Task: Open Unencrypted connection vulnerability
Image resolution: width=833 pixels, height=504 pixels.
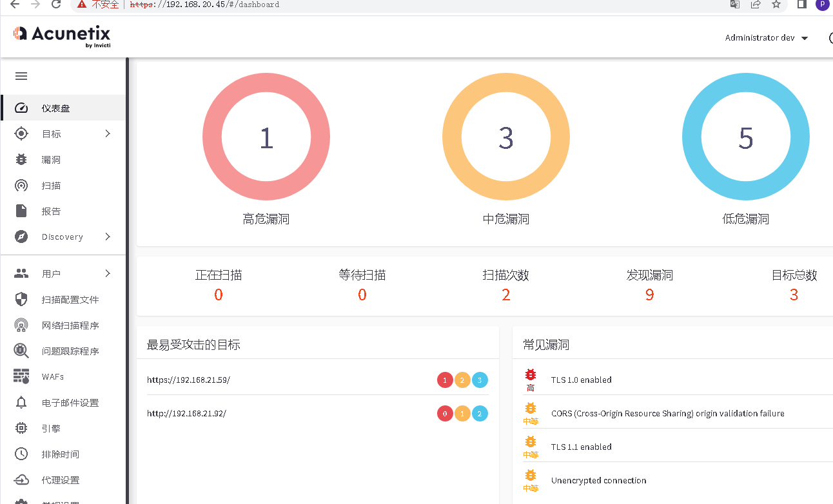Action: [598, 480]
